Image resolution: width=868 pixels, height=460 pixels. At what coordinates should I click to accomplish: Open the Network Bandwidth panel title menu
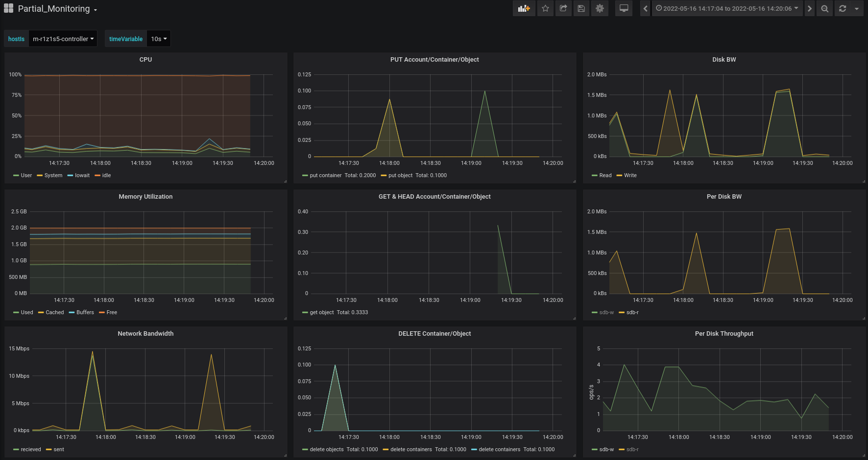145,334
